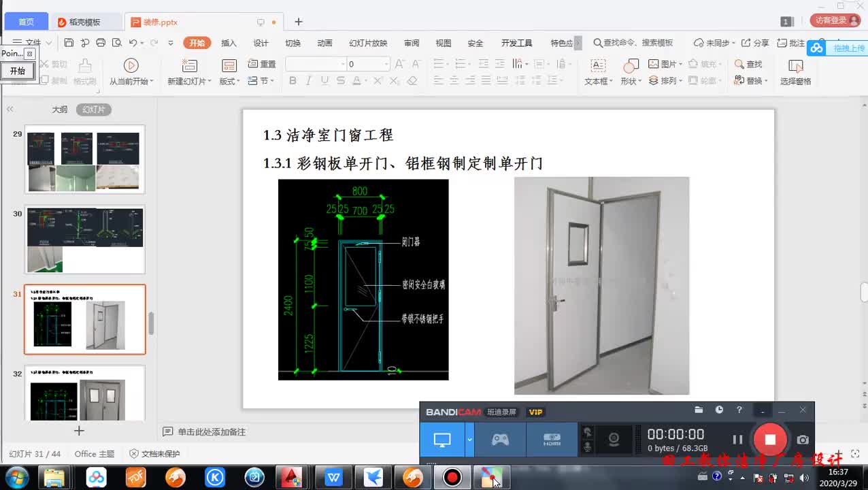Open print preview from quick access toolbar
Image resolution: width=868 pixels, height=490 pixels.
[116, 43]
